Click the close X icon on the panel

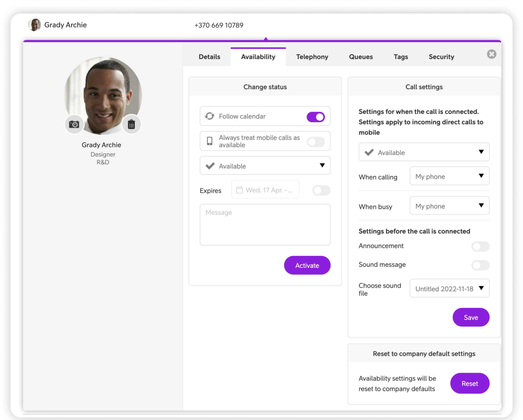[x=492, y=54]
